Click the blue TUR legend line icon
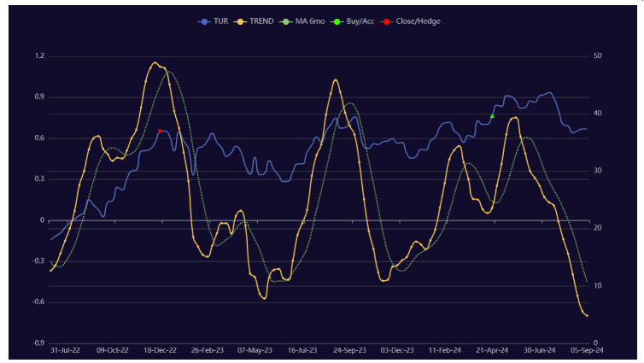Viewport: 644px width, 363px height. click(203, 21)
